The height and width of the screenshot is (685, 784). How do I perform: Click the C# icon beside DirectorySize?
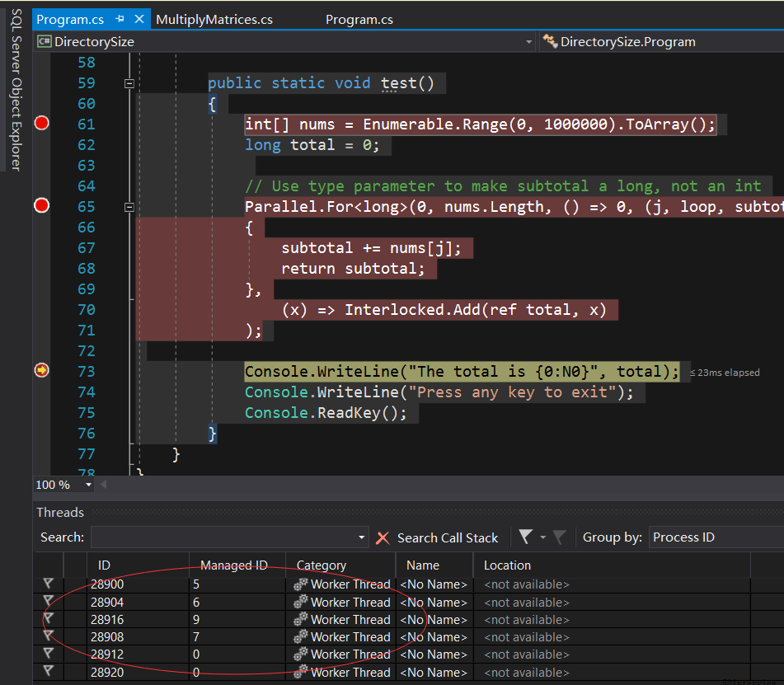44,41
